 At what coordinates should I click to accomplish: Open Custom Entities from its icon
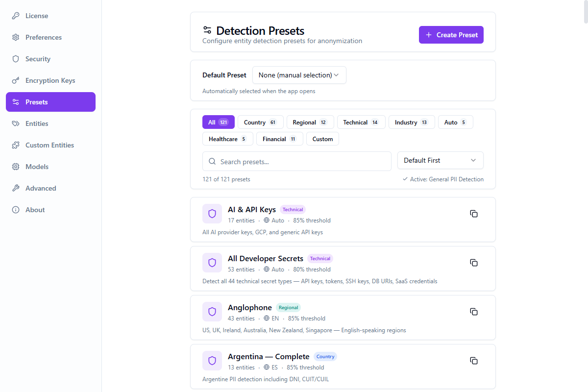pos(15,145)
